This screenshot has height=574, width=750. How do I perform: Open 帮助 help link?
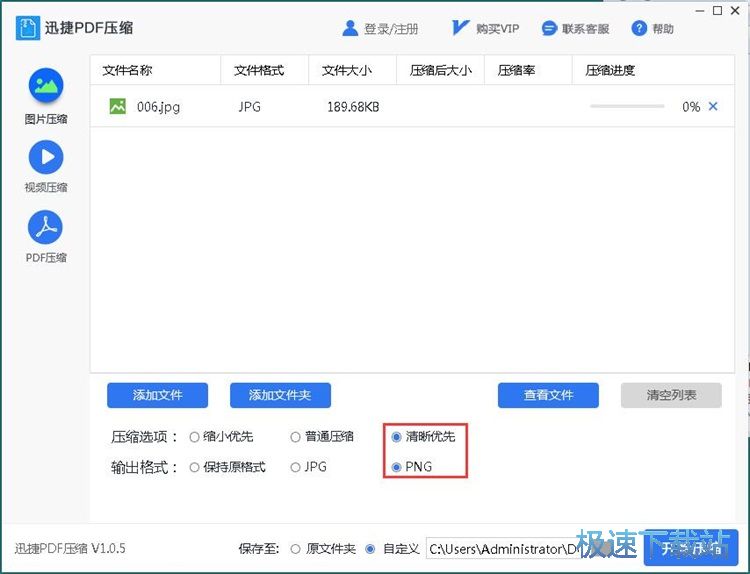pyautogui.click(x=663, y=29)
